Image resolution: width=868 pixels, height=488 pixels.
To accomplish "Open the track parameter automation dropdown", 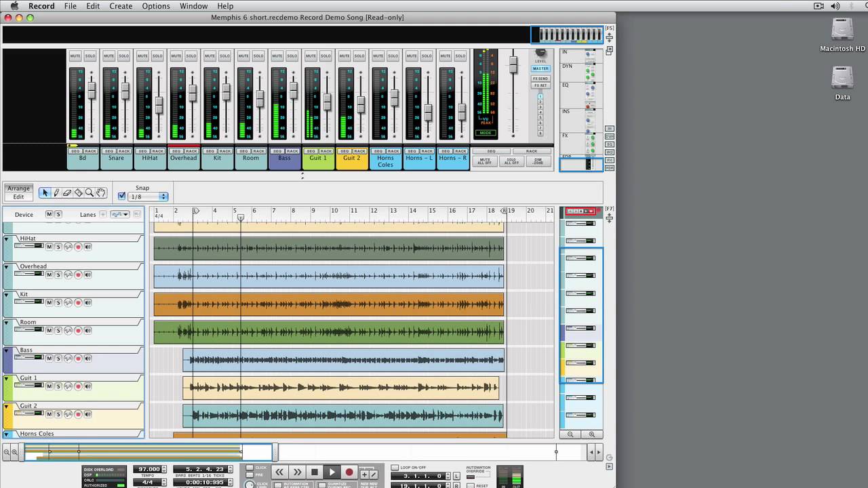I will 120,214.
